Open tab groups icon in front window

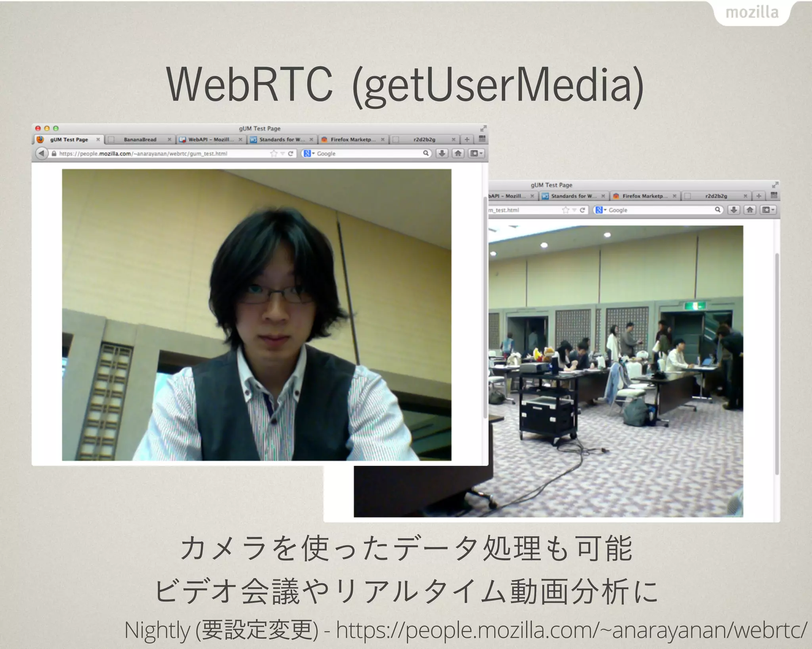(482, 139)
